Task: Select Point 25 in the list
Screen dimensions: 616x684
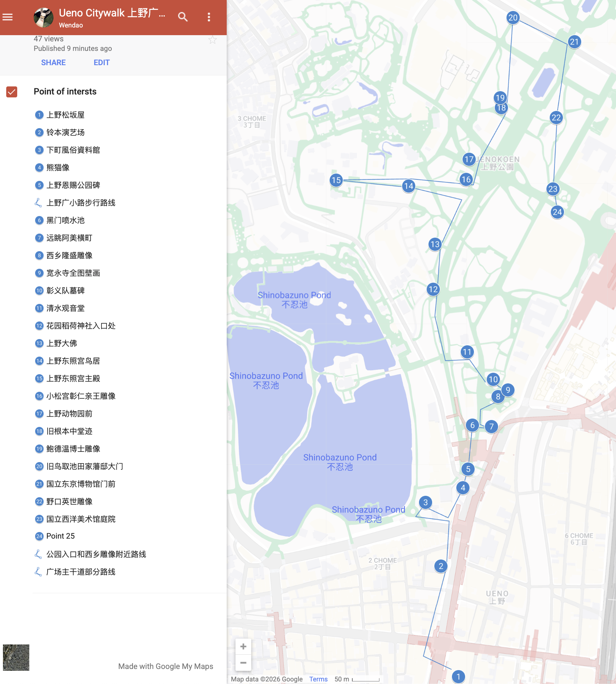Action: pos(60,536)
